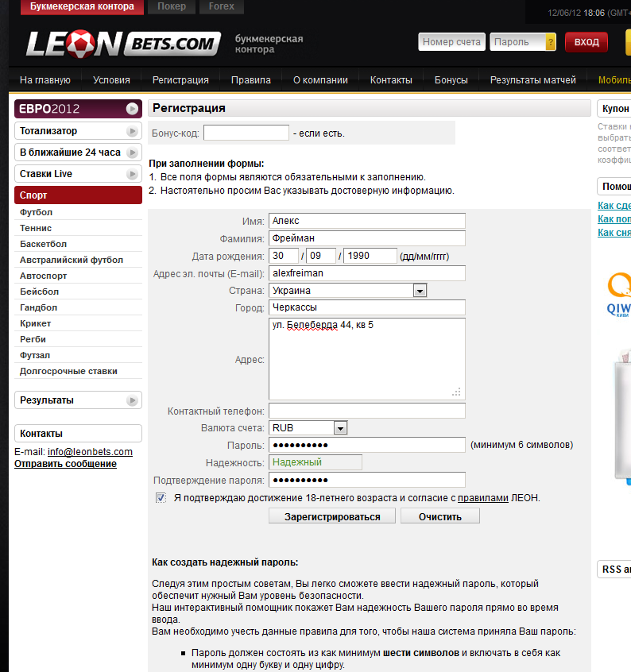The width and height of the screenshot is (631, 672).
Task: Click the Отправить сообщение link
Action: point(65,464)
